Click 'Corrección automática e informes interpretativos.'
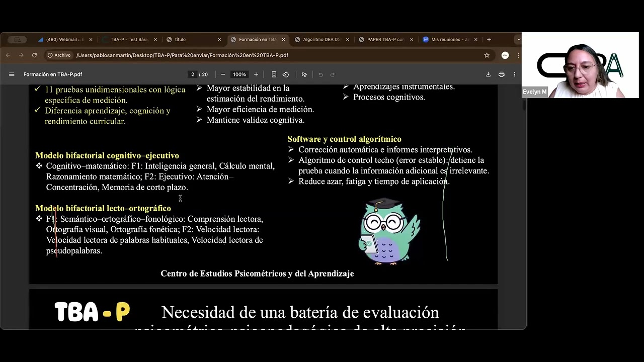Image resolution: width=644 pixels, height=362 pixels. (385, 149)
